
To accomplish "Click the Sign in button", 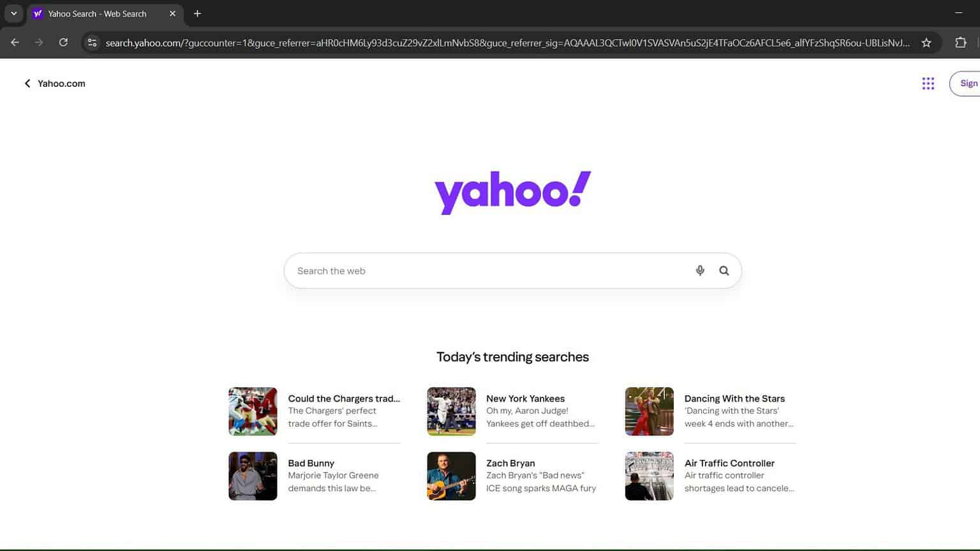I will click(x=965, y=84).
